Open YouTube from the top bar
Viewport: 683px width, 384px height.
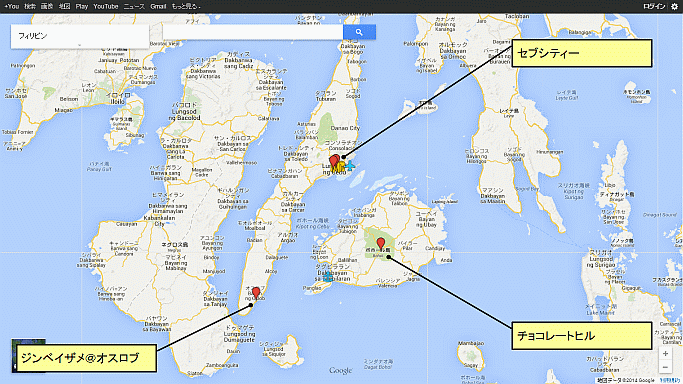coord(106,7)
